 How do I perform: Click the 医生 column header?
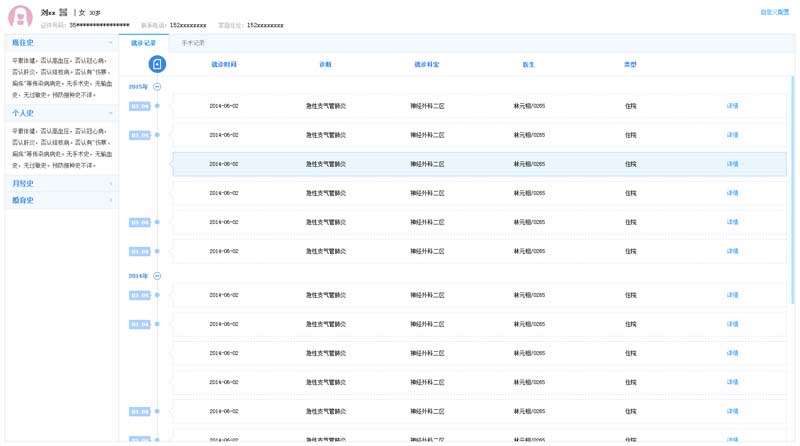[x=528, y=64]
